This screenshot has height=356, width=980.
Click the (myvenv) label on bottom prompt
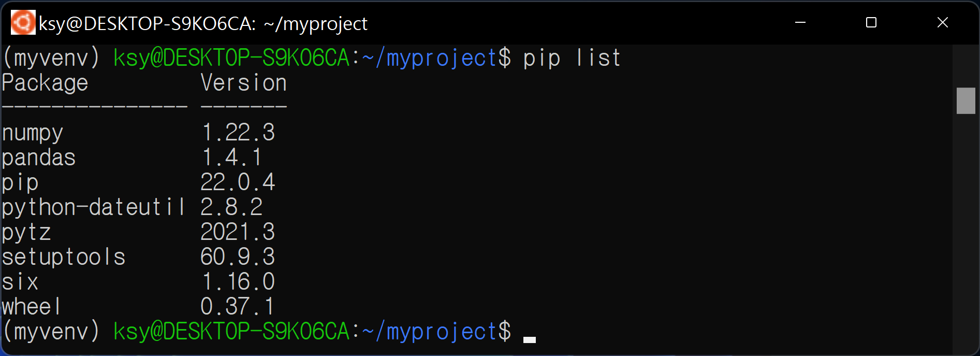(51, 331)
